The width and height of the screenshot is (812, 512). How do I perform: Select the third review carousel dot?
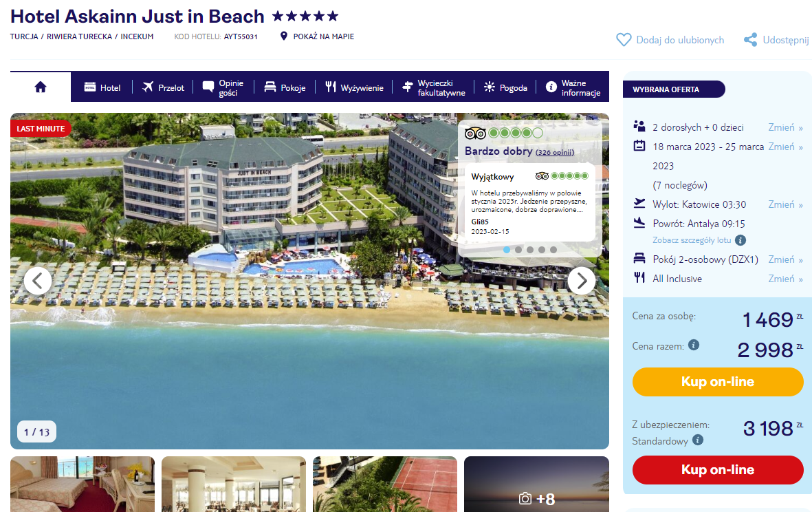tap(530, 250)
